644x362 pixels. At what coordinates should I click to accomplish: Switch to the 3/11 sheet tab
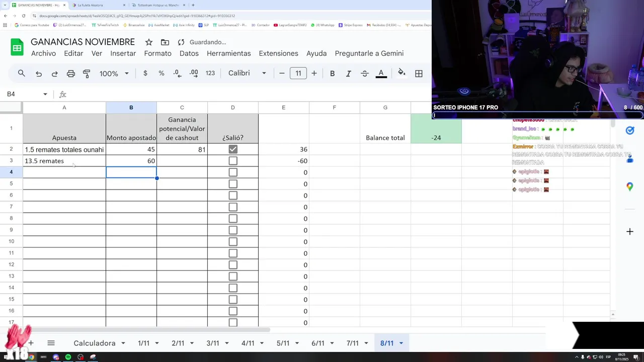coord(213,343)
